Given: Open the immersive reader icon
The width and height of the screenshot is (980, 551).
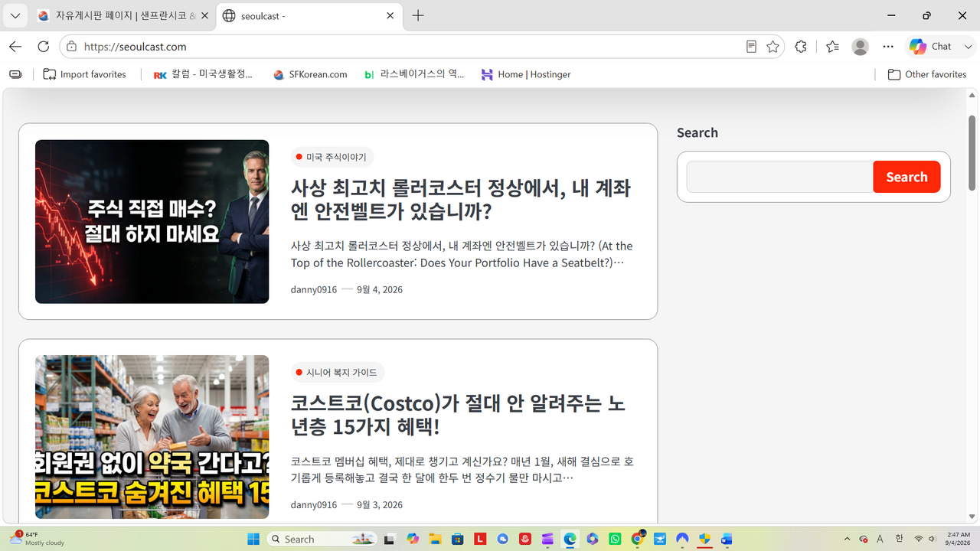Looking at the screenshot, I should click(x=751, y=47).
